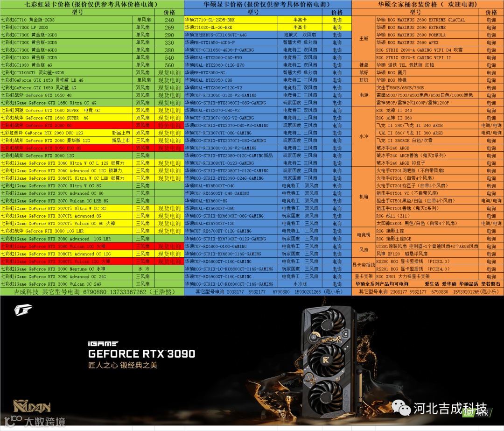This screenshot has height=431, width=504.
Task: Click "七彩虹iGame GeForce RTX 3090 Neptune OC 水神"
Action: pyautogui.click(x=67, y=269)
